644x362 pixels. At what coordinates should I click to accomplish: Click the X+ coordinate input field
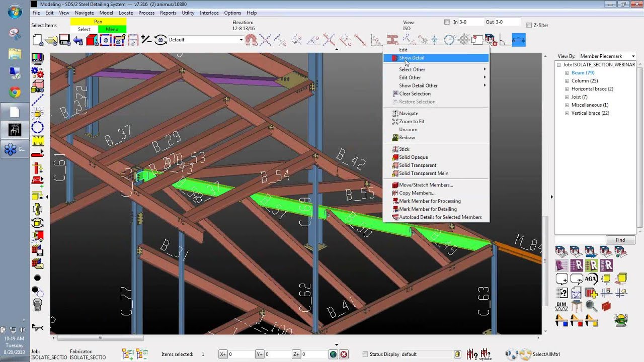[x=240, y=354]
